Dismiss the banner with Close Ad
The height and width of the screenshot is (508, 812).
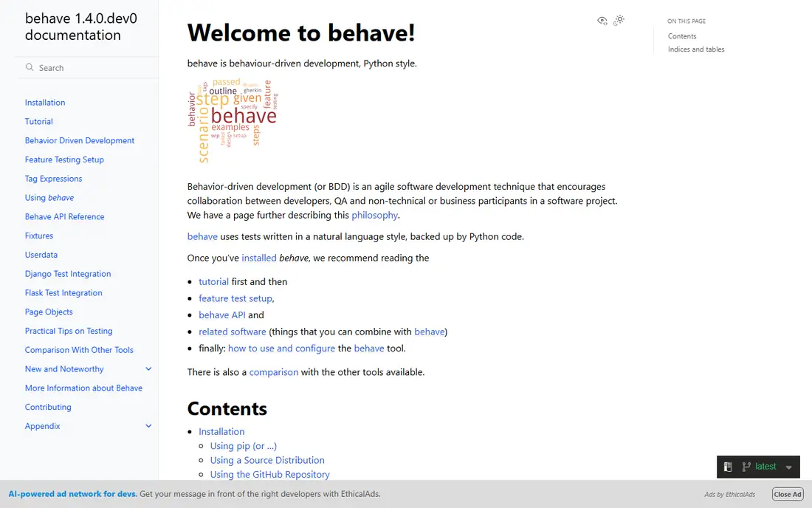point(788,494)
